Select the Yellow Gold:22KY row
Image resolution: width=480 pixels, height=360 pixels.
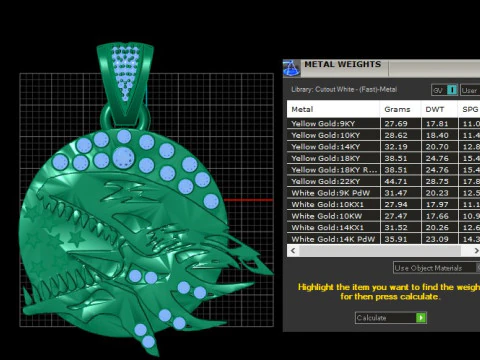coord(383,181)
